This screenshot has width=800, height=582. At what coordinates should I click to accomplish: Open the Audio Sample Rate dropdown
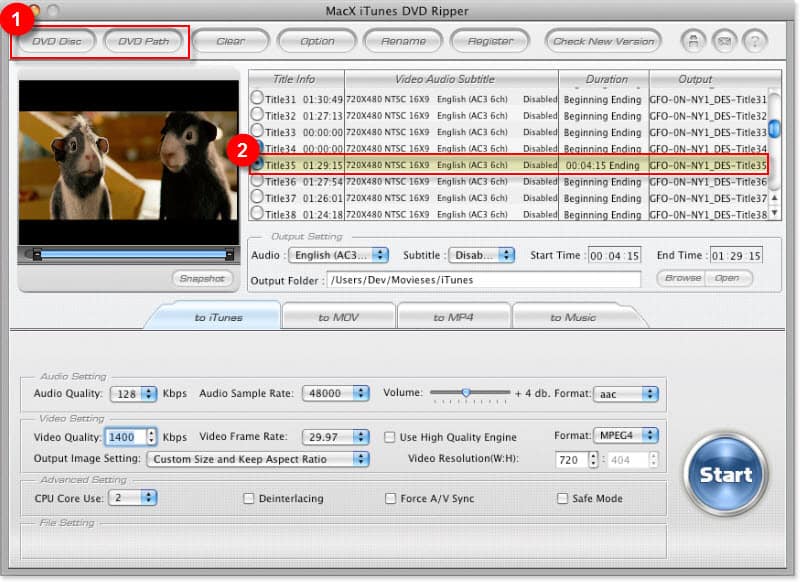click(336, 394)
